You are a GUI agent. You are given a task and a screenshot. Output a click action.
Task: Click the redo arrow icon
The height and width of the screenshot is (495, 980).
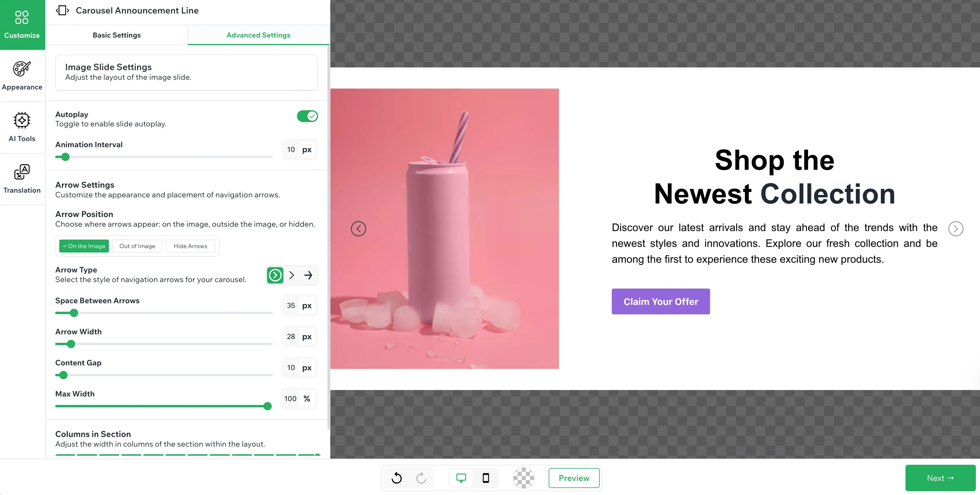(421, 478)
